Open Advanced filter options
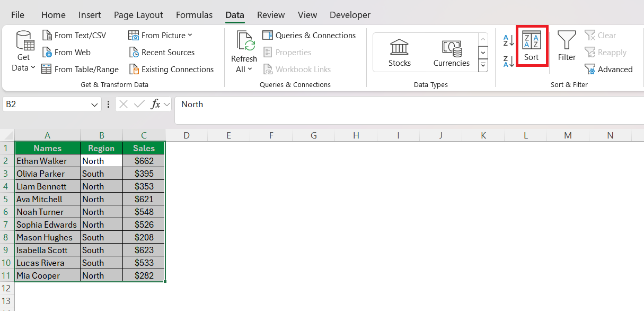The width and height of the screenshot is (644, 311). click(608, 70)
